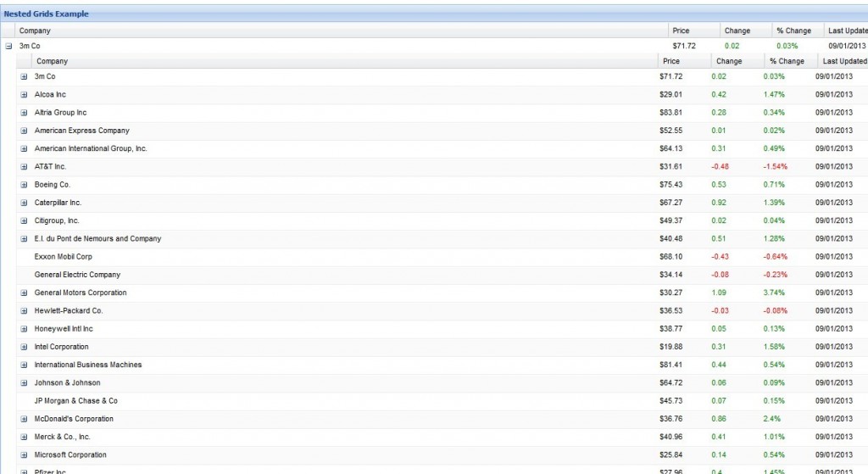This screenshot has height=474, width=868.
Task: Select the Exxon Mobil Corp row name
Action: [x=63, y=257]
